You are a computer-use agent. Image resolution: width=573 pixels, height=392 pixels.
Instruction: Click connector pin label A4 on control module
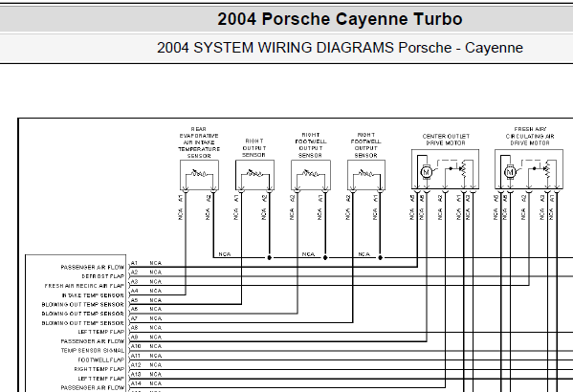click(x=134, y=291)
